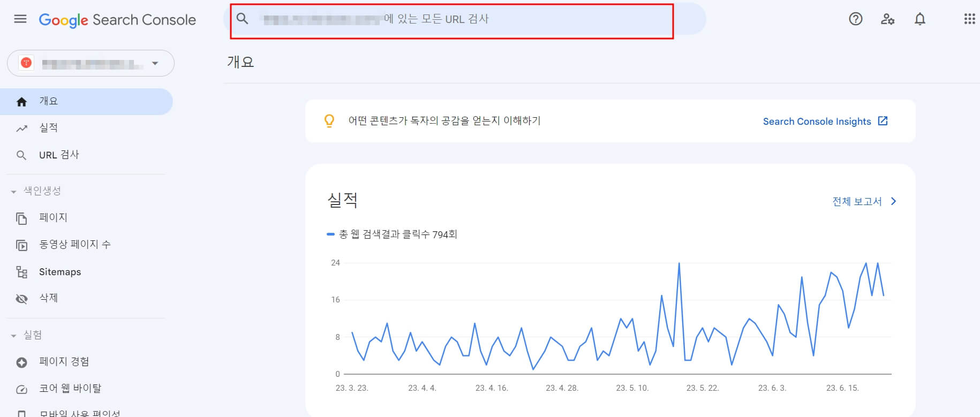The image size is (980, 417).
Task: Open Sitemaps in the sidebar
Action: tap(86, 272)
